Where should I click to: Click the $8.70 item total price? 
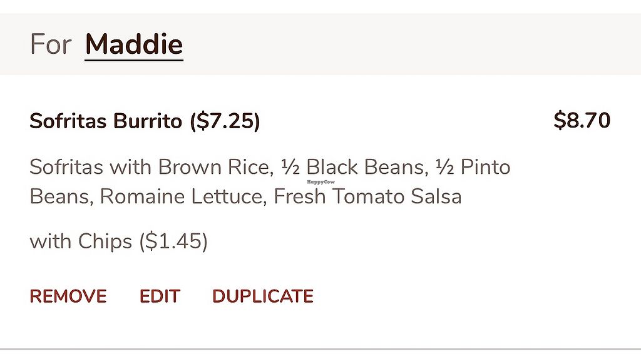point(582,120)
